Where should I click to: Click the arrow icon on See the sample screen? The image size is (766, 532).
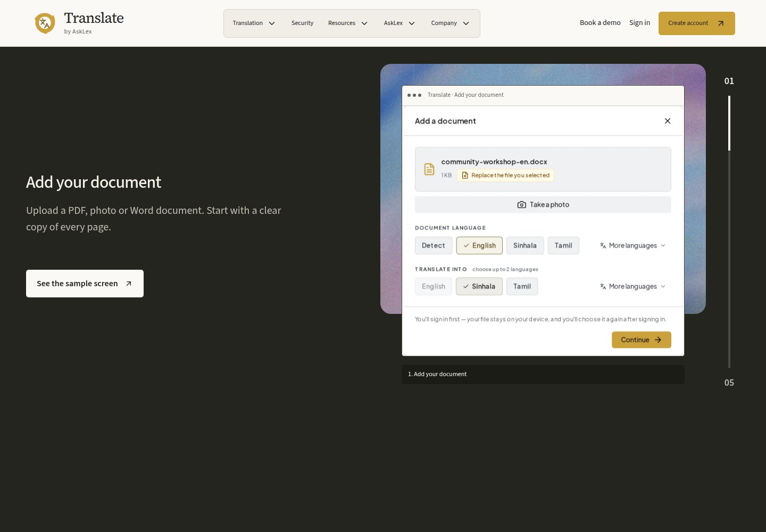(129, 284)
